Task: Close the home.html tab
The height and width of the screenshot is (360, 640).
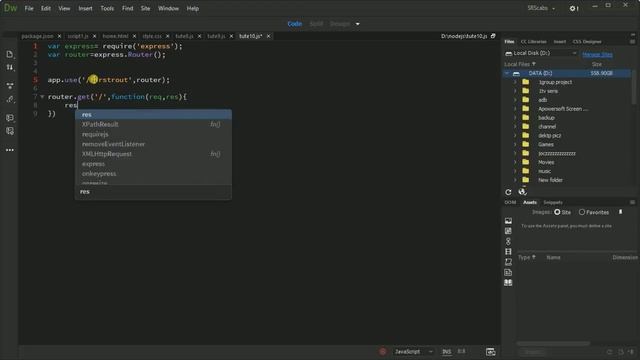Action: tap(134, 36)
